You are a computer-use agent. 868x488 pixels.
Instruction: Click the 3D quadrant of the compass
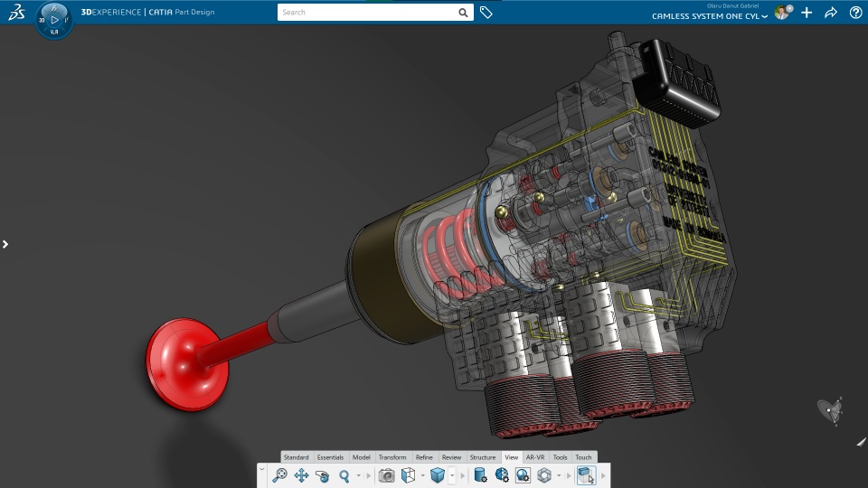click(x=42, y=20)
